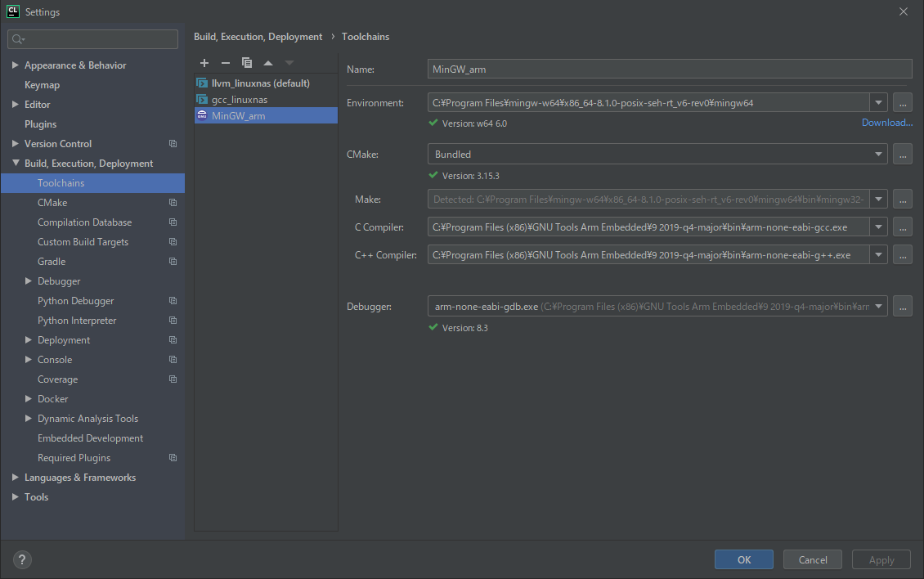The height and width of the screenshot is (579, 924).
Task: Click project-level icon next to Compilation Database
Action: tap(173, 222)
